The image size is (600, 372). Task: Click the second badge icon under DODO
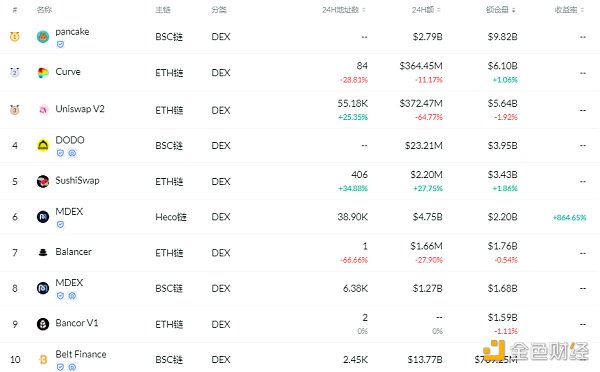(72, 153)
